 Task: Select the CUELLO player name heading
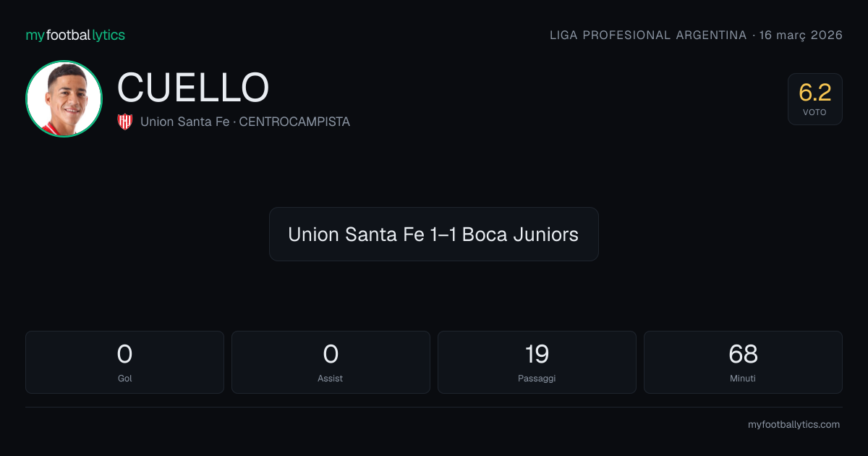pos(193,88)
